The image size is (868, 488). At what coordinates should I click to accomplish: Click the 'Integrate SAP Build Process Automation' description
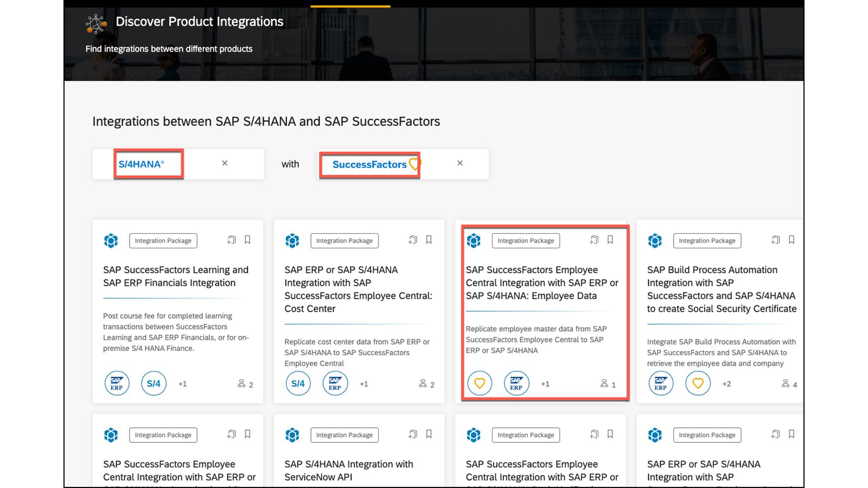(722, 352)
